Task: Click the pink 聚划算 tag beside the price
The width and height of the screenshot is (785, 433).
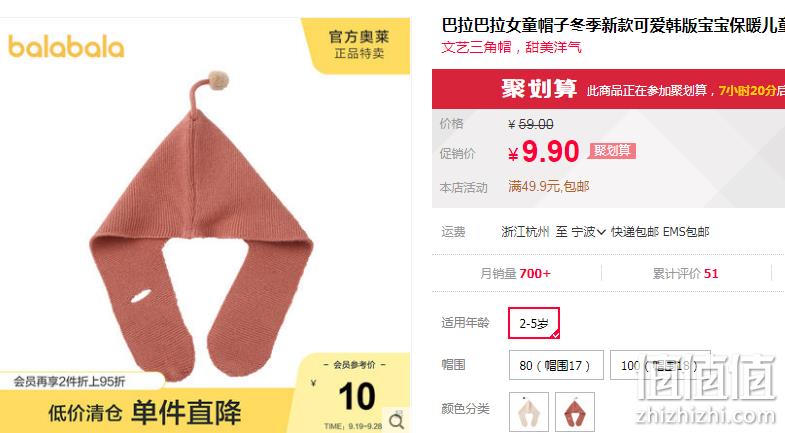Action: pyautogui.click(x=612, y=151)
